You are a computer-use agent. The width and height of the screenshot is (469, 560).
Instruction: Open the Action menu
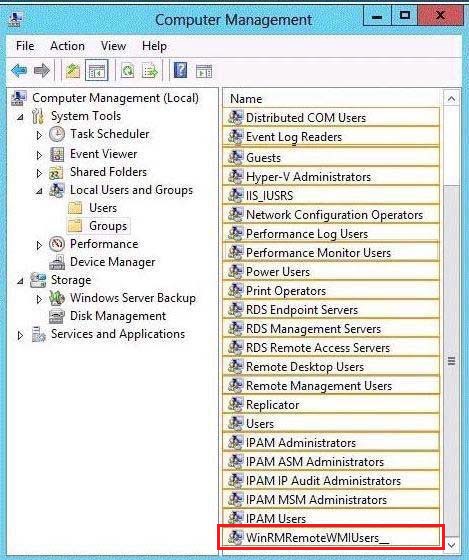pos(67,46)
